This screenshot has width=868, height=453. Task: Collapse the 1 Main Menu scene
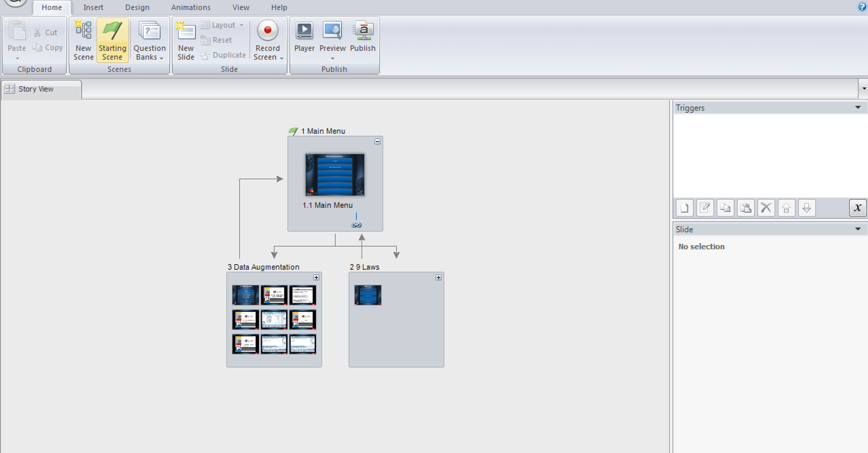[377, 141]
